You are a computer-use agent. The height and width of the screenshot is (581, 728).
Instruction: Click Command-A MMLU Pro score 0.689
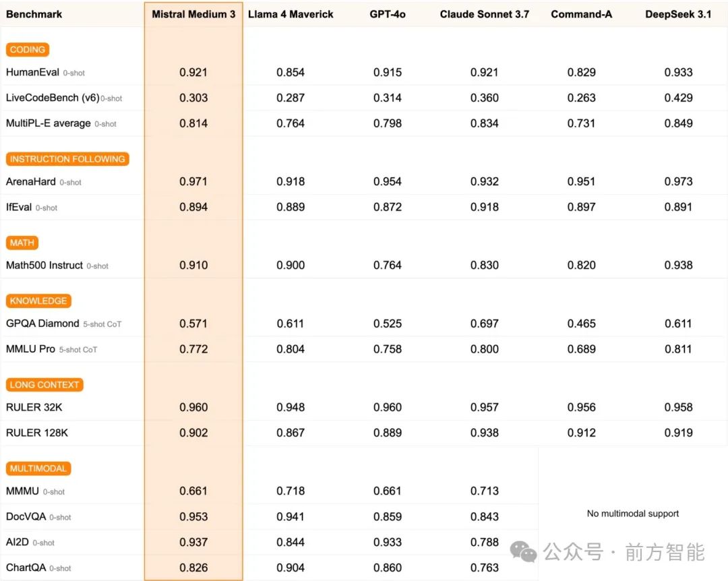click(x=582, y=349)
